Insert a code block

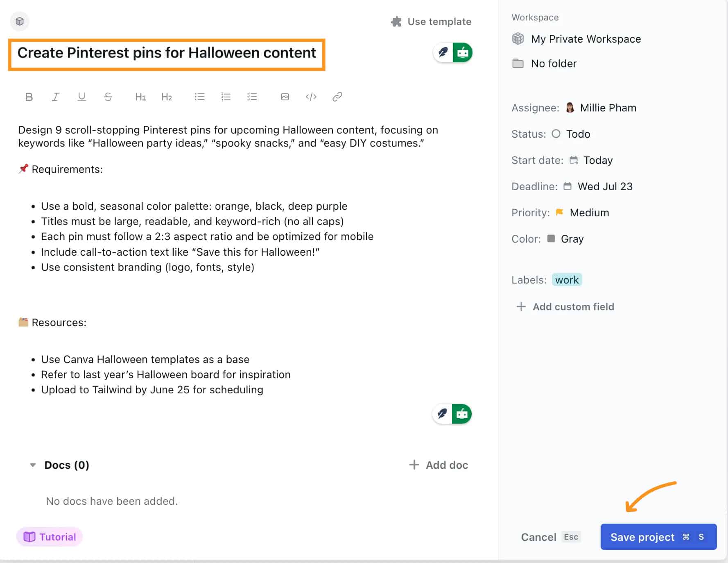[311, 97]
